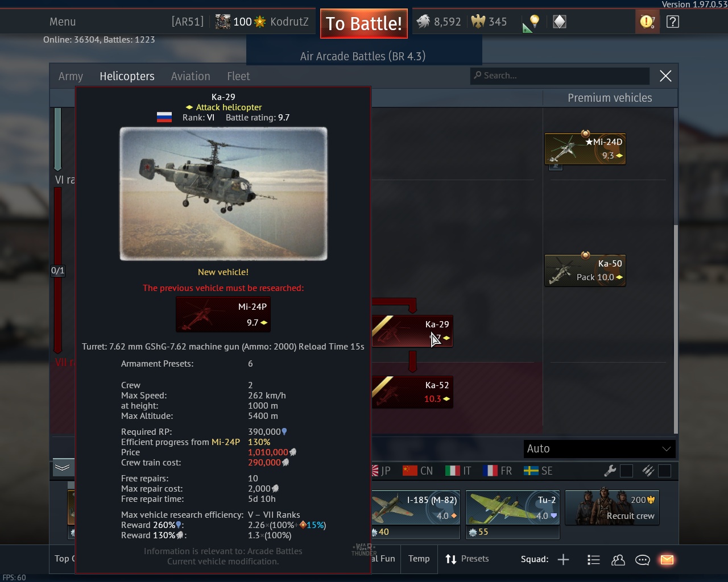Open the yellow exclamation warning notification
The height and width of the screenshot is (582, 728).
pos(647,22)
